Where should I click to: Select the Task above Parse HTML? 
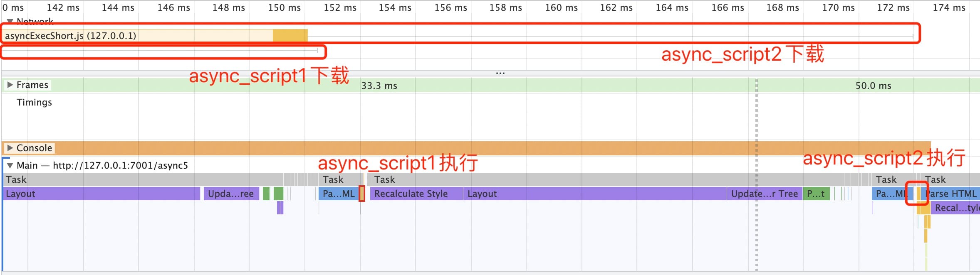tap(950, 179)
